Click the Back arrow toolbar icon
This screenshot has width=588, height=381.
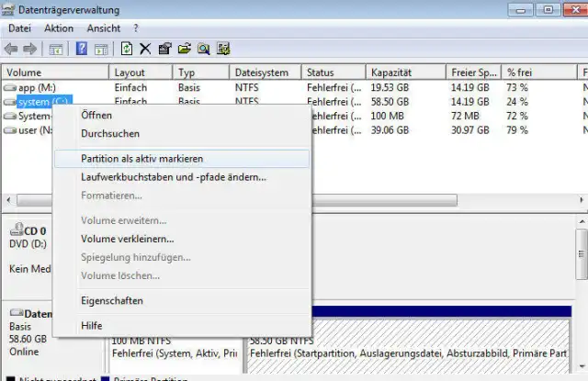11,49
